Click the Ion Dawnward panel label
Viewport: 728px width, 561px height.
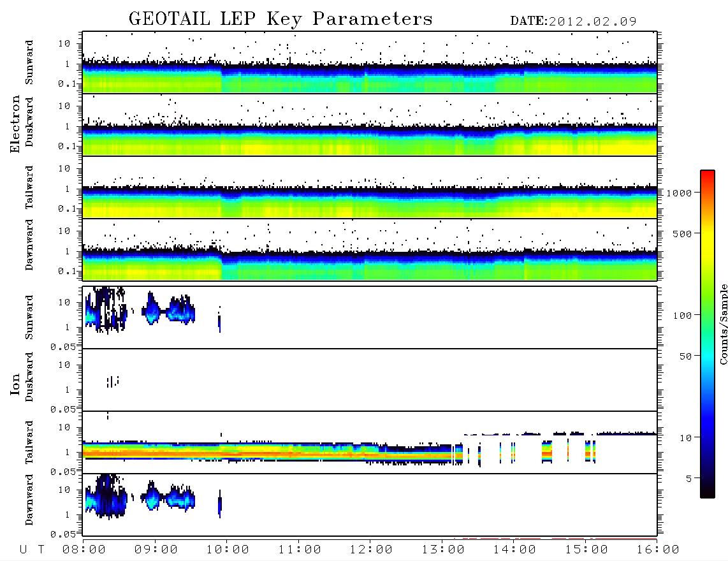pos(30,500)
